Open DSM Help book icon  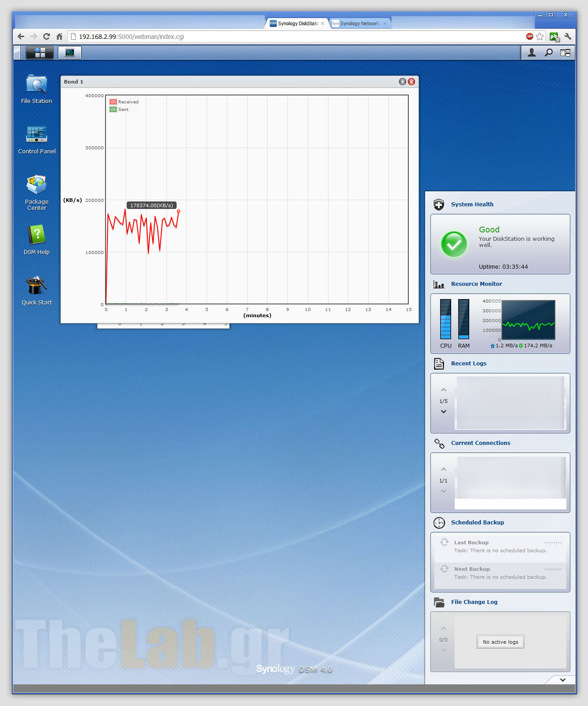click(37, 235)
